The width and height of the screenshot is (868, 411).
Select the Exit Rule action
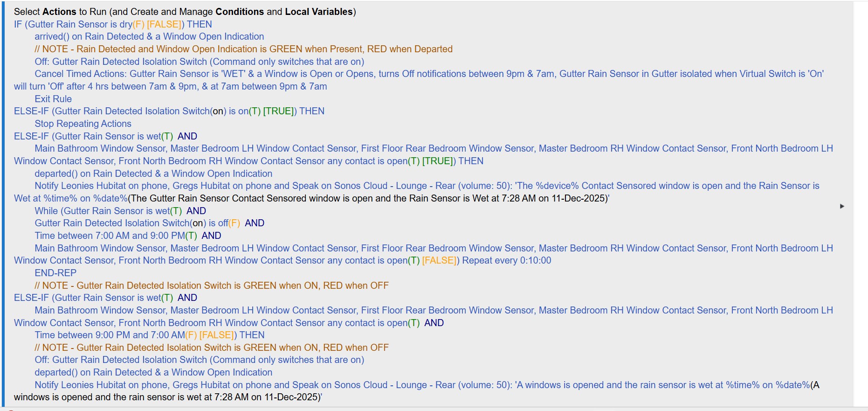53,99
